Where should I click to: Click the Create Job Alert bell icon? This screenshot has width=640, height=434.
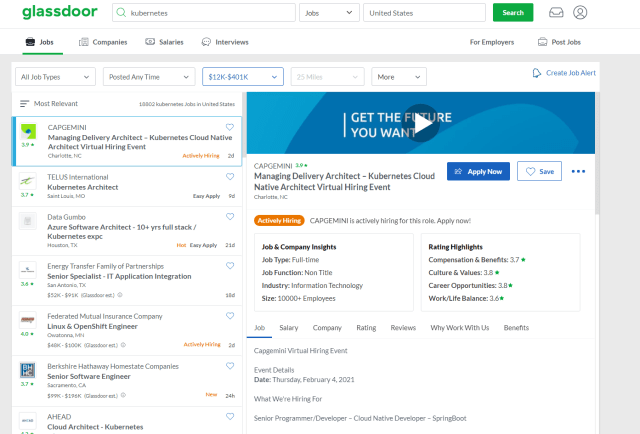tap(537, 73)
